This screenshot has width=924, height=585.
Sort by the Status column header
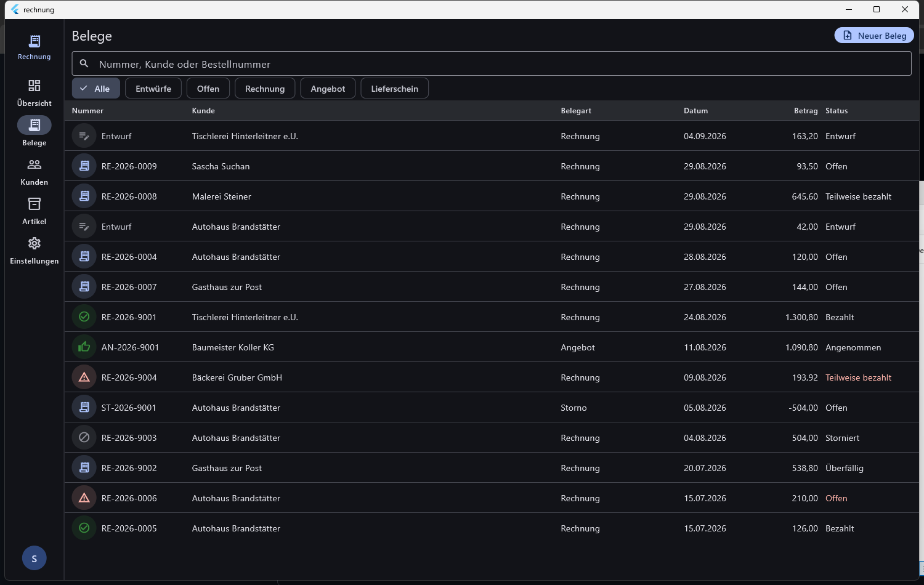pos(837,111)
